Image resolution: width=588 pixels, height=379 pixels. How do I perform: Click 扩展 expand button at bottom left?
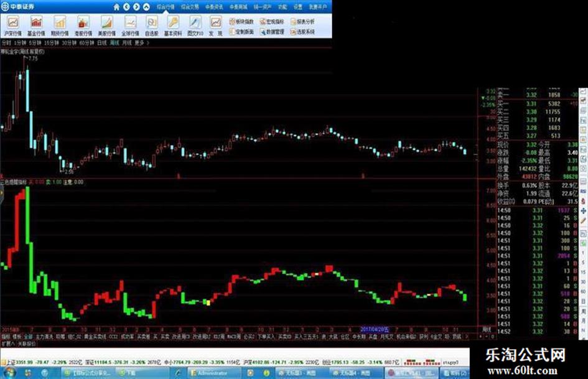tap(7, 344)
